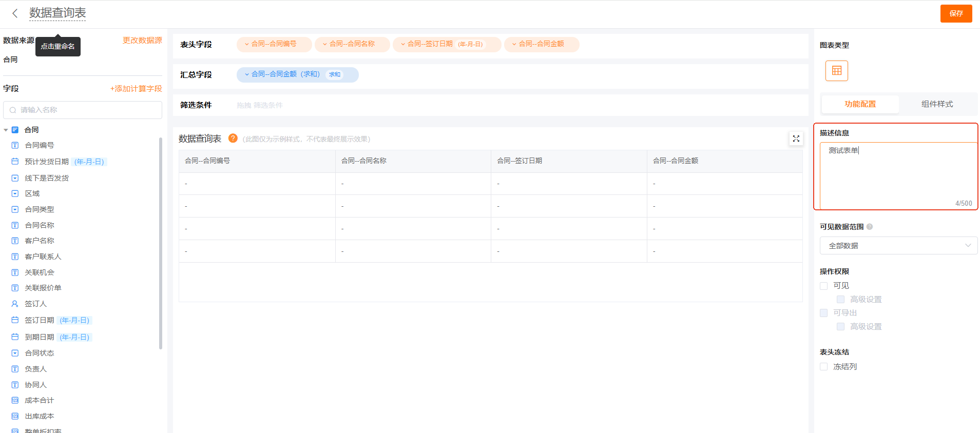The width and height of the screenshot is (980, 433).
Task: Select the table chart type icon
Action: (x=836, y=71)
